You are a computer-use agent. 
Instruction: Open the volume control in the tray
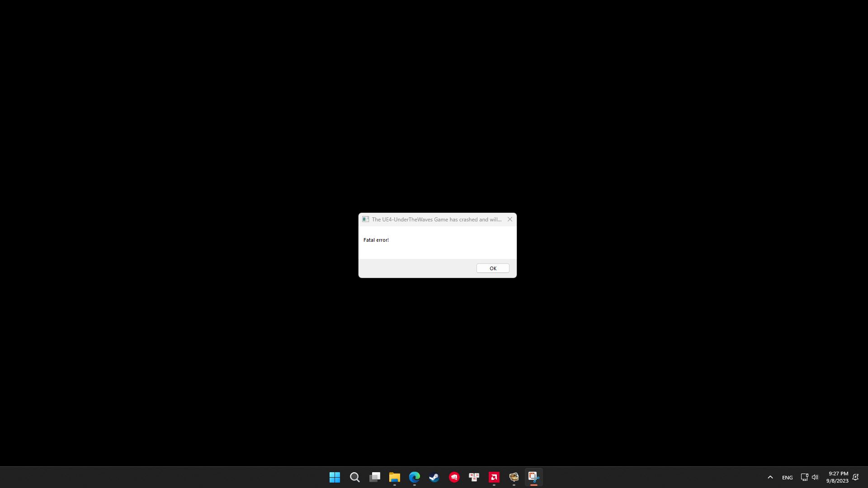(x=815, y=477)
